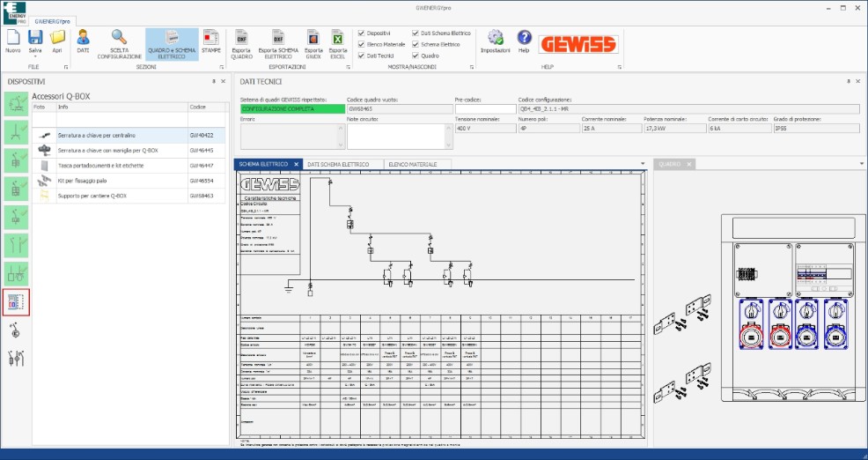Save project using the Salva floppy icon
This screenshot has width=868, height=460.
35,37
